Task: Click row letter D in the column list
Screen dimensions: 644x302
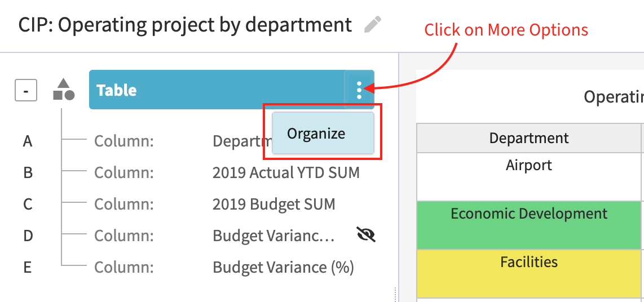Action: tap(28, 236)
